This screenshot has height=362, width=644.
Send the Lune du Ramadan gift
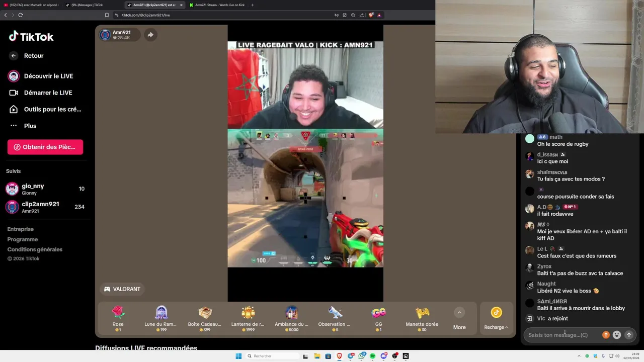tap(160, 318)
